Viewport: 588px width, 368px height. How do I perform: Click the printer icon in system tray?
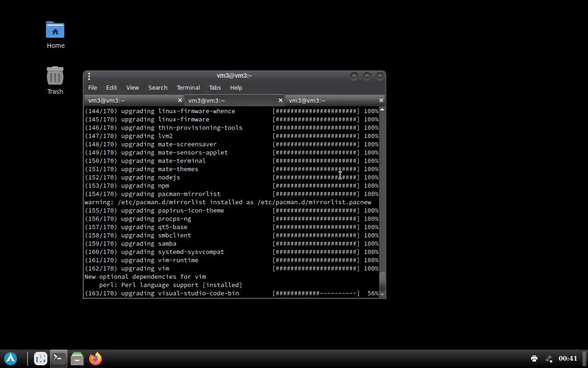(x=534, y=359)
